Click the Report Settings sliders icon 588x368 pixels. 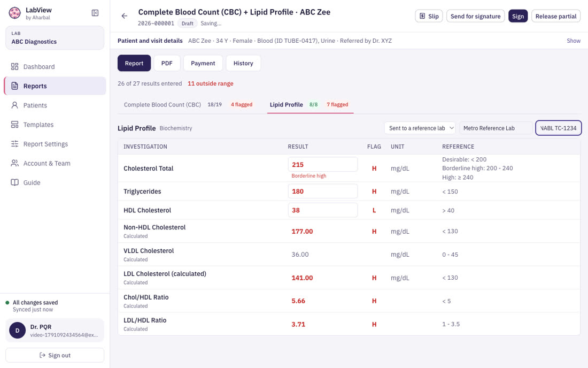14,144
